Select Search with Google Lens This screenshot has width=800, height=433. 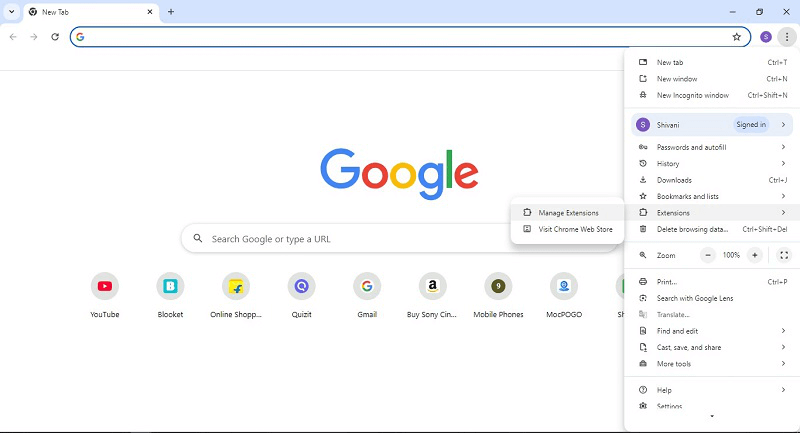point(712,298)
